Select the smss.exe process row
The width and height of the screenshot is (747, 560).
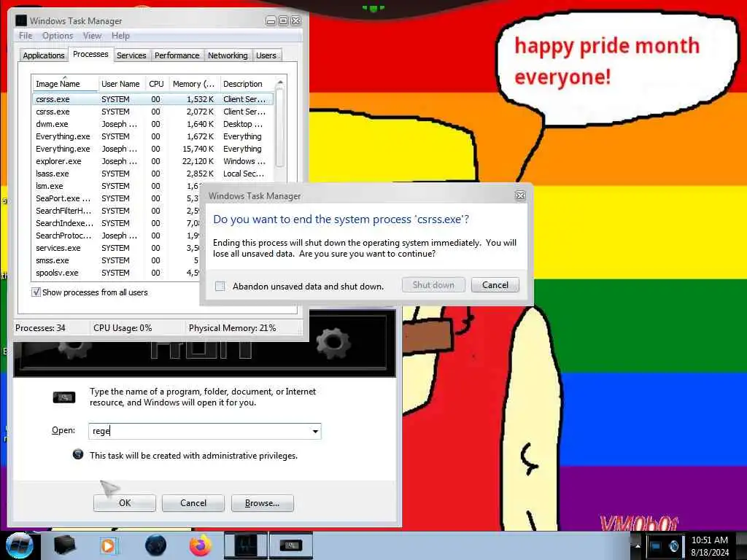[x=116, y=260]
